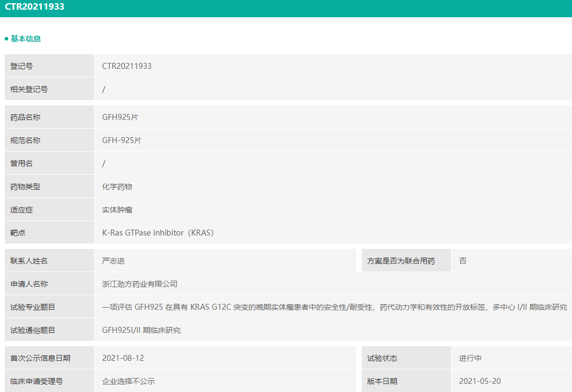Select the 基本信息 section heading
The width and height of the screenshot is (572, 392).
[26, 39]
